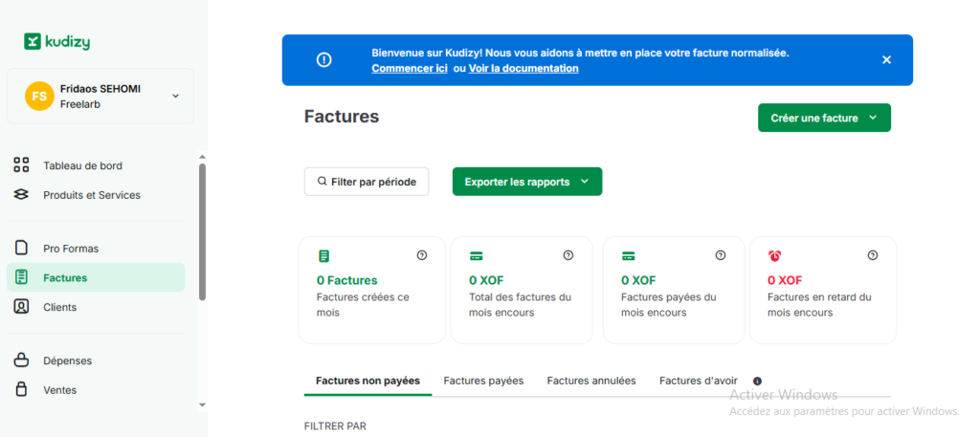Expand the Fridaos SEHOMI account dropdown

pos(175,96)
